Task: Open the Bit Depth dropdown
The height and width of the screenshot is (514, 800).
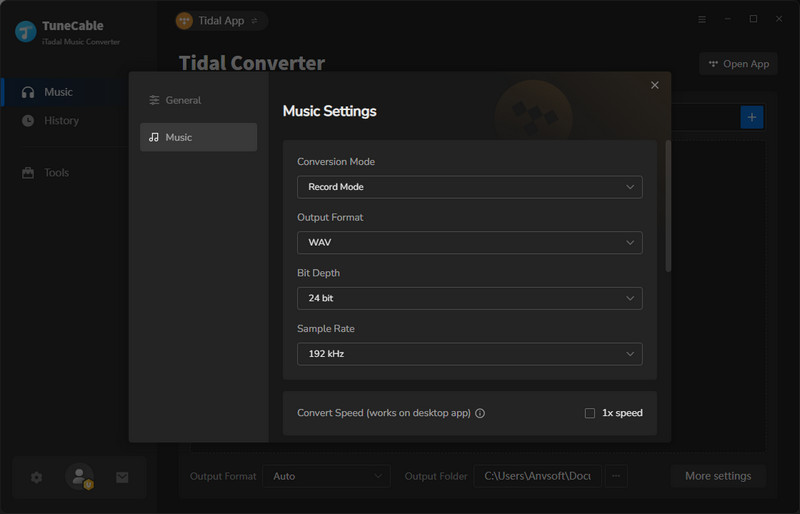Action: [x=469, y=298]
